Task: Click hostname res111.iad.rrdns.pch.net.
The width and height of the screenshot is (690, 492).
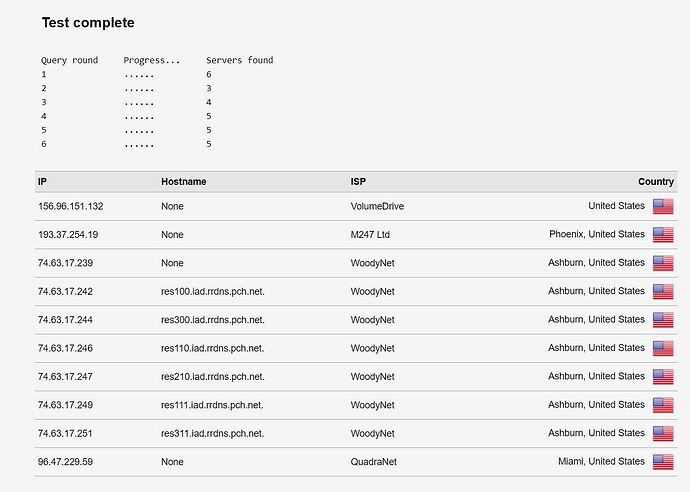Action: point(212,405)
